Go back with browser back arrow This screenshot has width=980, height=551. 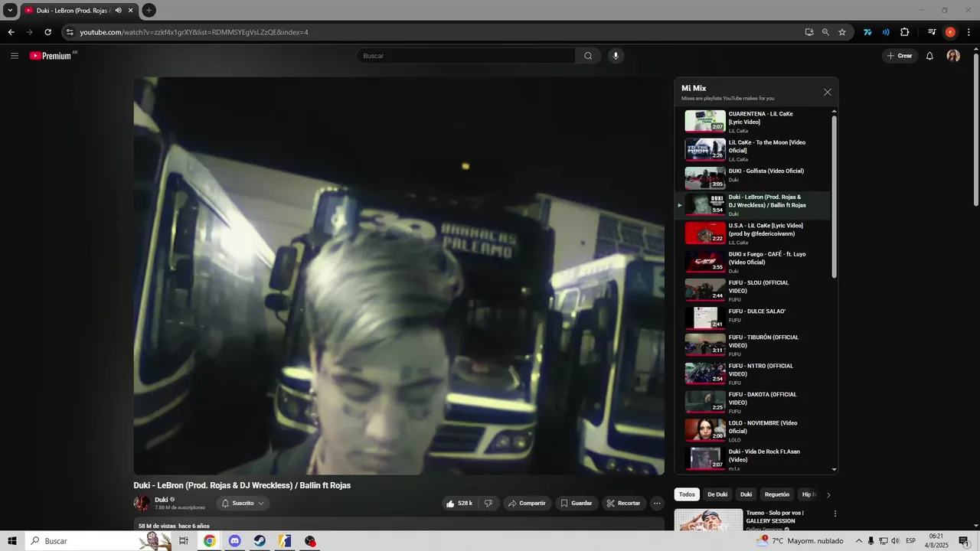11,32
